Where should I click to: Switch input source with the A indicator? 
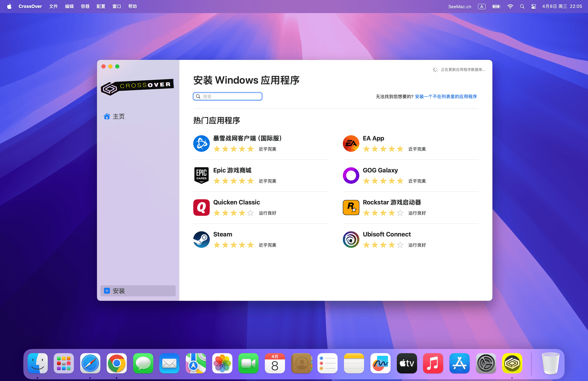point(482,6)
